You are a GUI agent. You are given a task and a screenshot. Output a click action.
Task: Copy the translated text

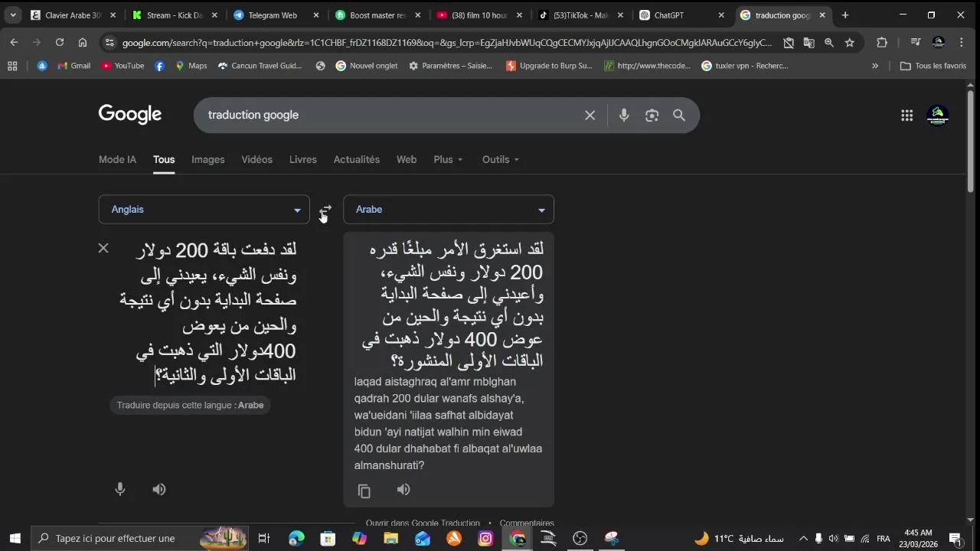364,491
